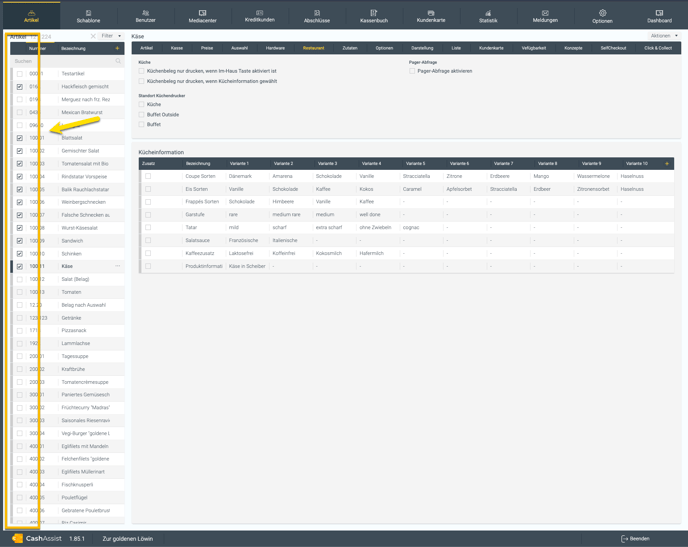Image resolution: width=688 pixels, height=547 pixels.
Task: Go to the Statistik section
Action: pos(488,15)
